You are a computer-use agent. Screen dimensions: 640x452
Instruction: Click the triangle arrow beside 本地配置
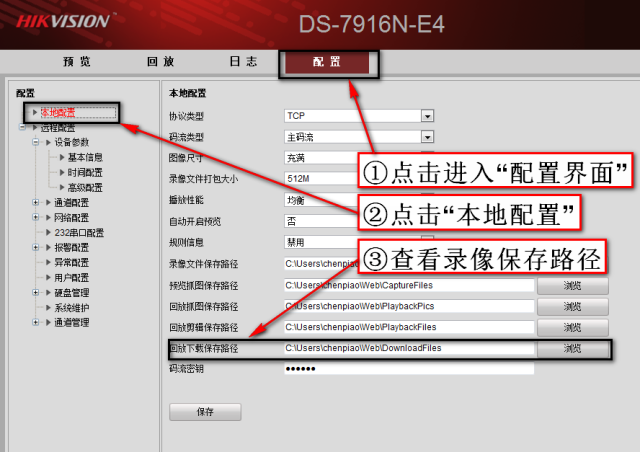[x=35, y=112]
